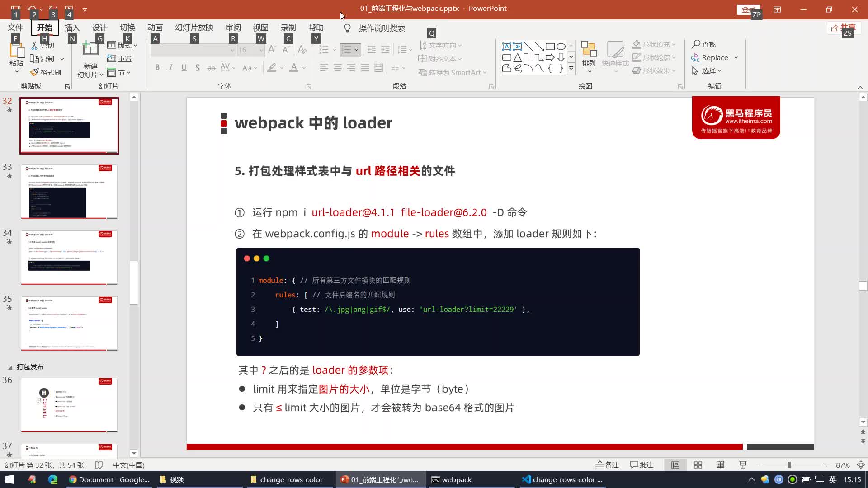Toggle Center paragraph alignment

(338, 68)
